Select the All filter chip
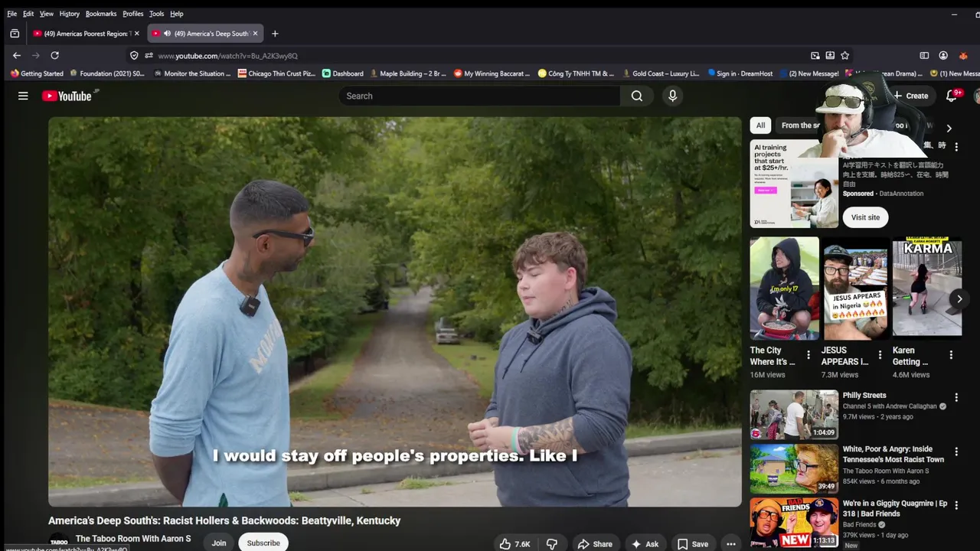Viewport: 980px width, 551px height. [x=760, y=126]
